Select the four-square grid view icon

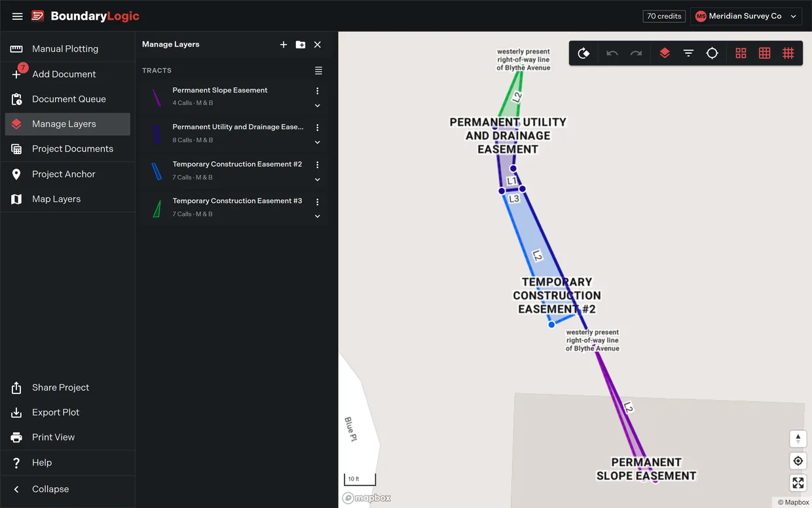pos(741,53)
